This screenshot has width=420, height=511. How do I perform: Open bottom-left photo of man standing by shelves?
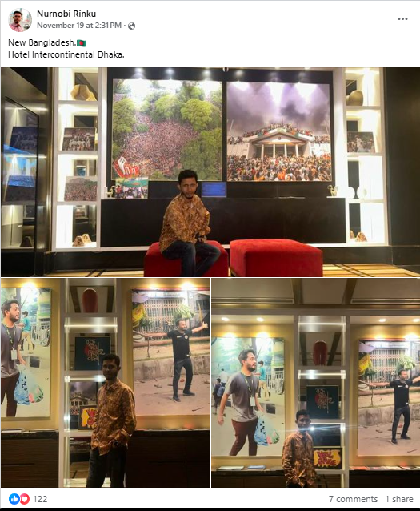105,383
